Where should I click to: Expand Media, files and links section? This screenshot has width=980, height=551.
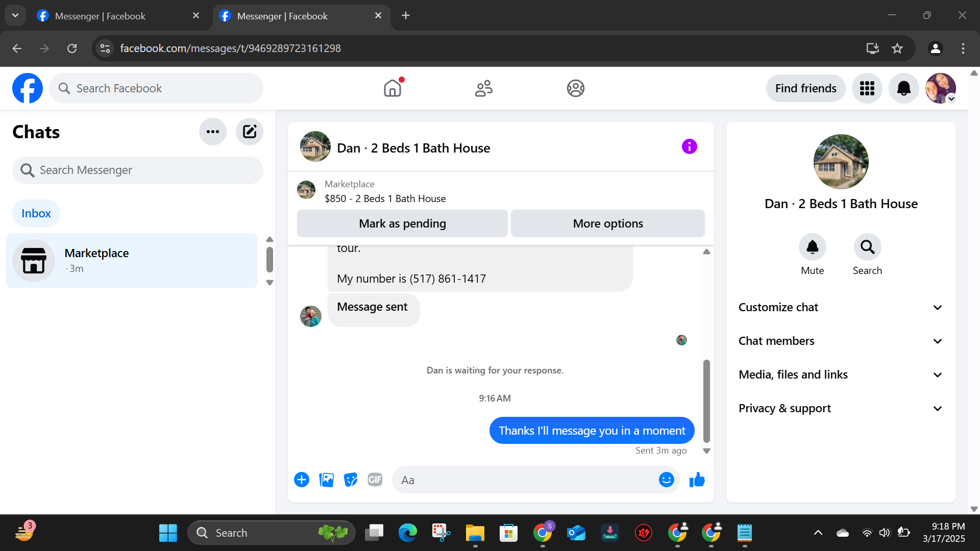(841, 375)
